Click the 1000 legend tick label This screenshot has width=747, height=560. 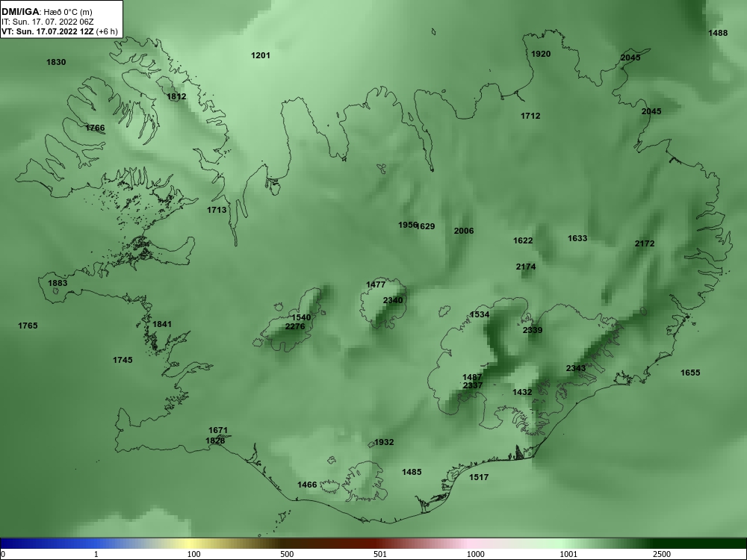(475, 554)
